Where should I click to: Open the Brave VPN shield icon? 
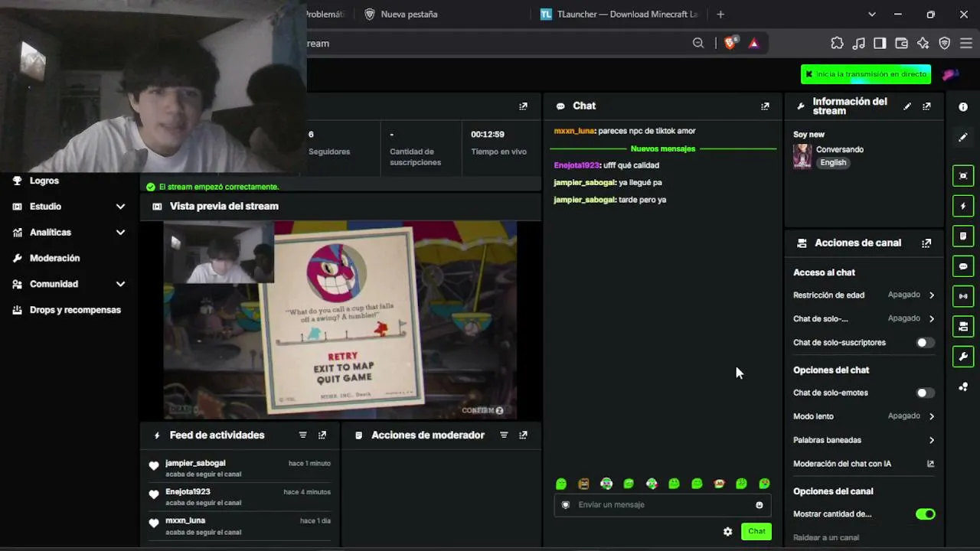tap(944, 44)
